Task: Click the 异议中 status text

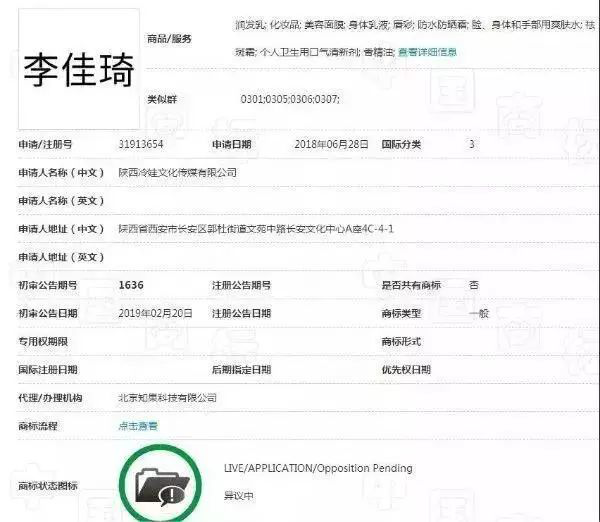Action: click(239, 496)
